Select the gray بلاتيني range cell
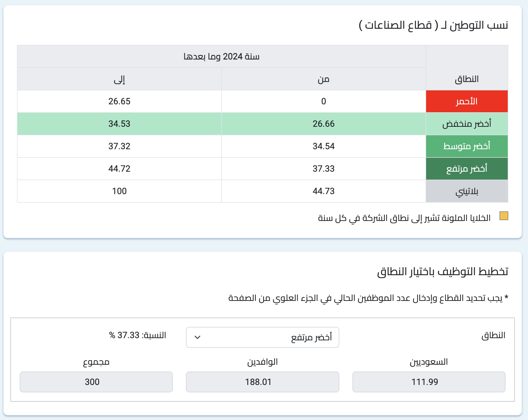 click(x=467, y=191)
